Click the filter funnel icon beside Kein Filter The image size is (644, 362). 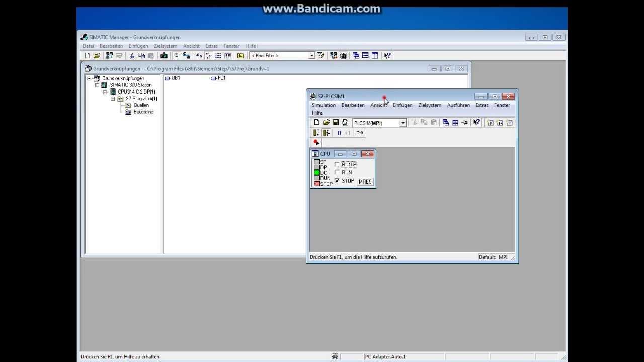click(x=320, y=56)
